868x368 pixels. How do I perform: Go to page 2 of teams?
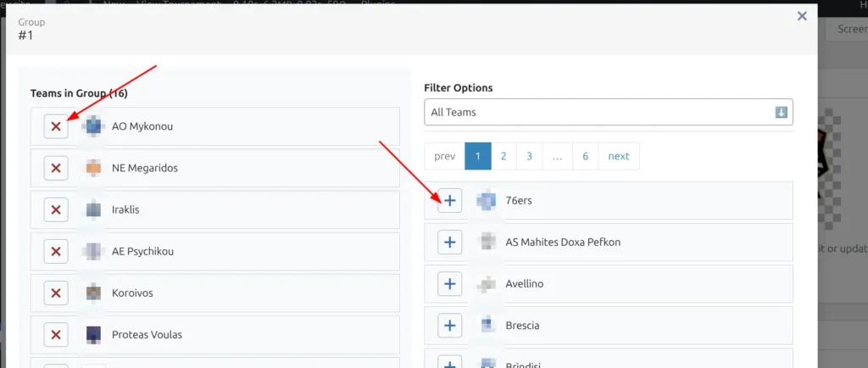(504, 156)
